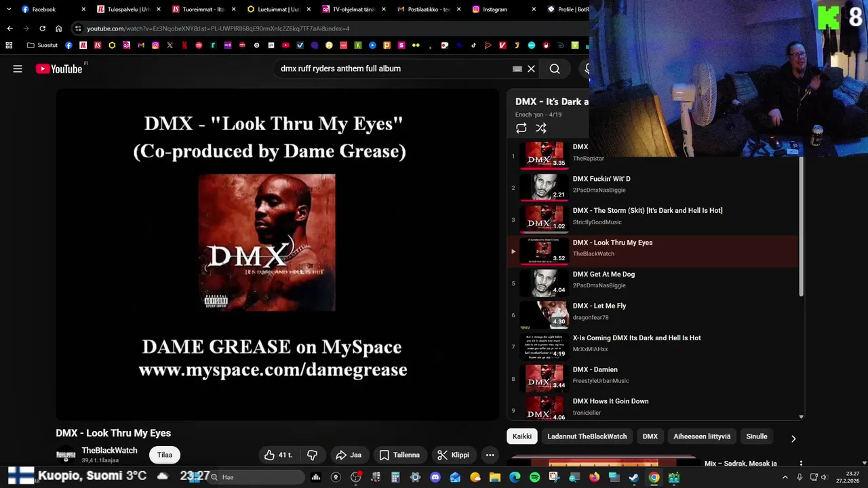The width and height of the screenshot is (868, 488).
Task: Play DMX - Damien playlist item
Action: point(654,379)
